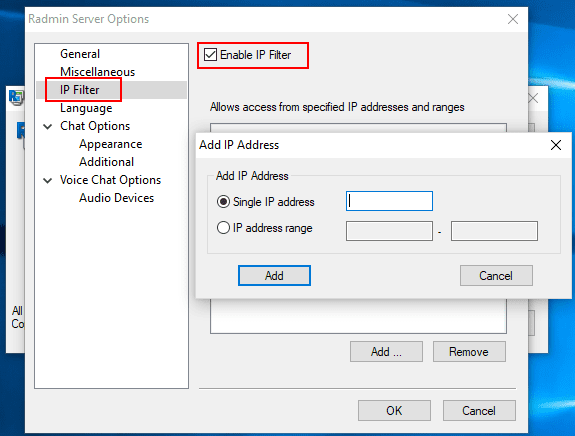Select the Single IP address radio button
Image resolution: width=575 pixels, height=436 pixels.
pyautogui.click(x=223, y=202)
